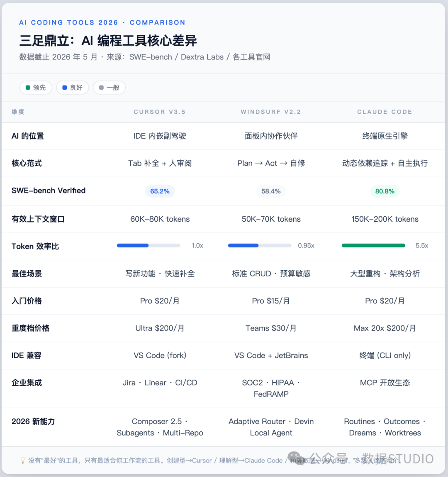Click the Windsurf 0.95x token efficiency bar
Viewport: 448px width, 477px height.
coord(260,245)
